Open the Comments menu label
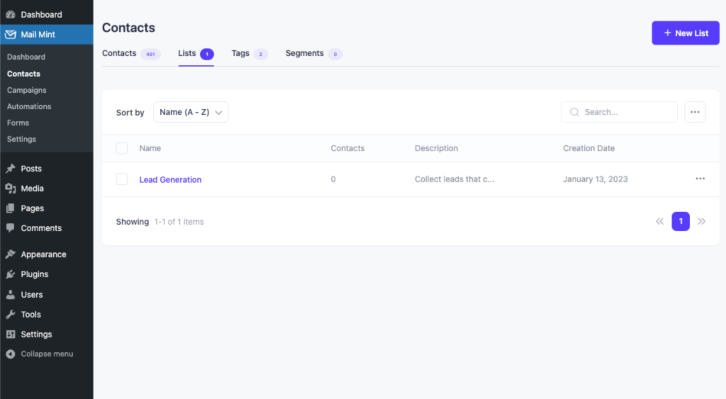Image resolution: width=726 pixels, height=399 pixels. tap(41, 228)
